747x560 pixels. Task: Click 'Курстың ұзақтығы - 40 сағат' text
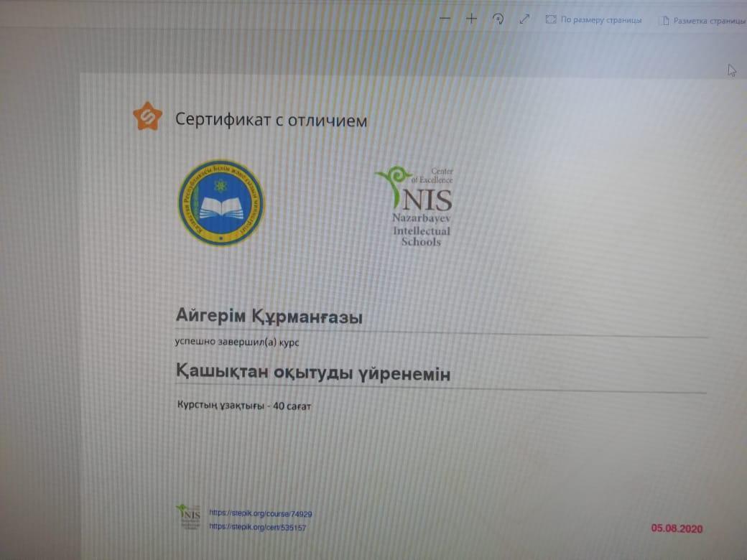(243, 406)
